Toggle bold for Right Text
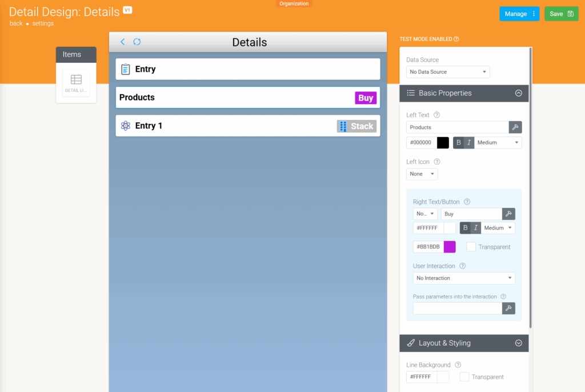The width and height of the screenshot is (585, 392). click(465, 228)
